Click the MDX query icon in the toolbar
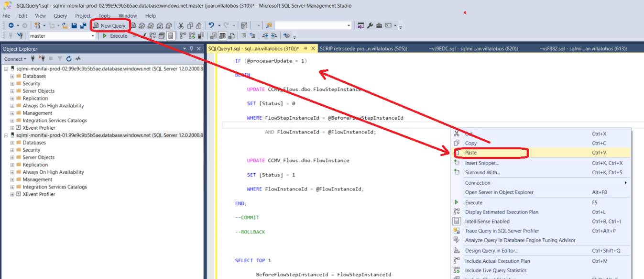This screenshot has height=279, width=644. click(142, 26)
